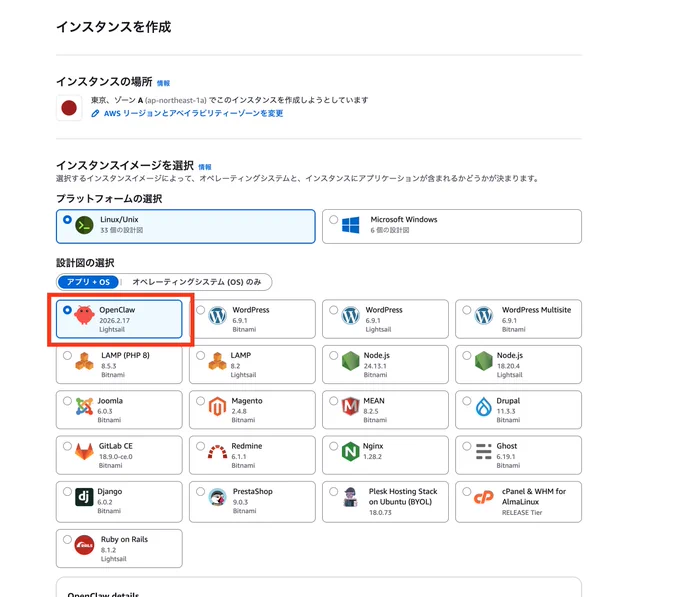Image resolution: width=680 pixels, height=597 pixels.
Task: Click the PrestaShop penguin icon
Action: coord(217,497)
